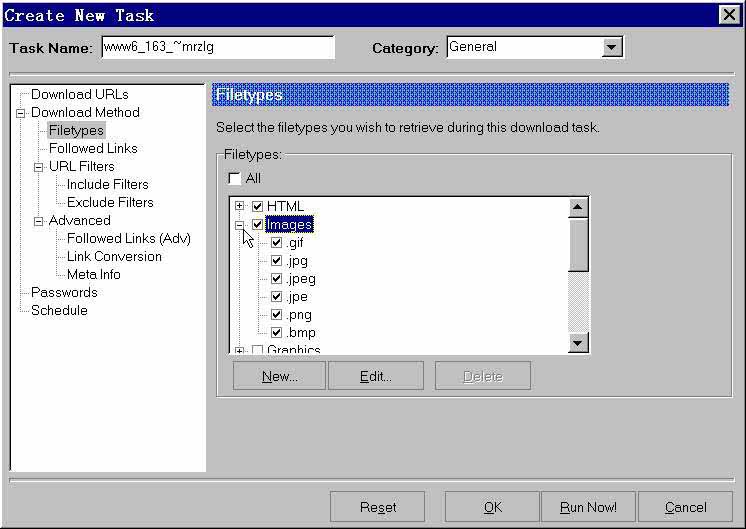This screenshot has width=746, height=529.
Task: Collapse the Images filetype group
Action: (240, 225)
